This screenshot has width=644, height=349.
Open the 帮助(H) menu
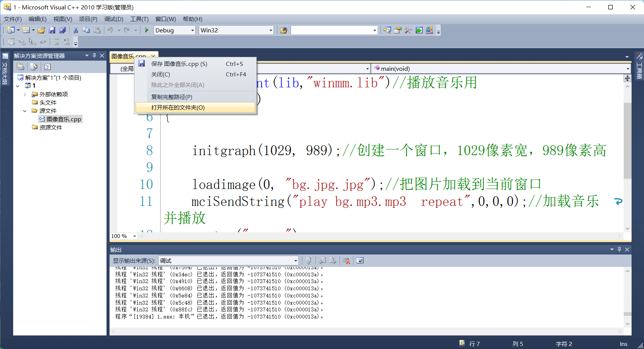[192, 19]
